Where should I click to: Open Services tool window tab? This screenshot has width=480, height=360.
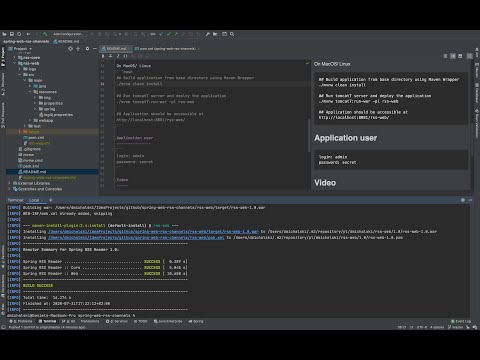pos(117,321)
